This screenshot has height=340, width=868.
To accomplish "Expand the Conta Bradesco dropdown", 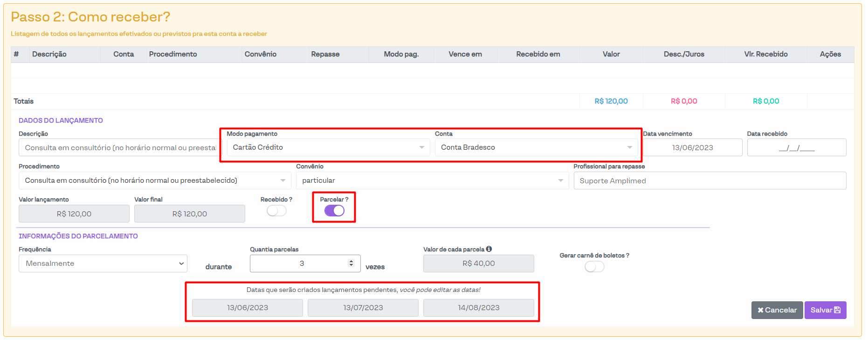I will point(536,147).
